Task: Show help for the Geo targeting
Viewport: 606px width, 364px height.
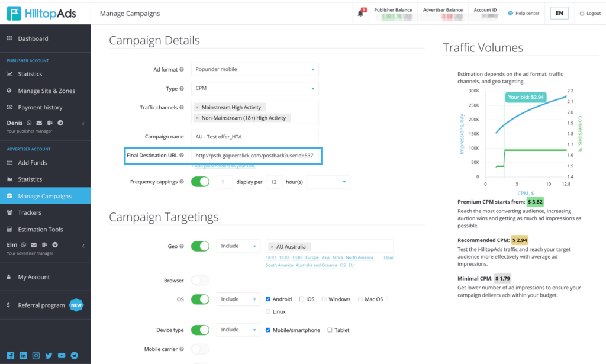Action: pos(182,246)
